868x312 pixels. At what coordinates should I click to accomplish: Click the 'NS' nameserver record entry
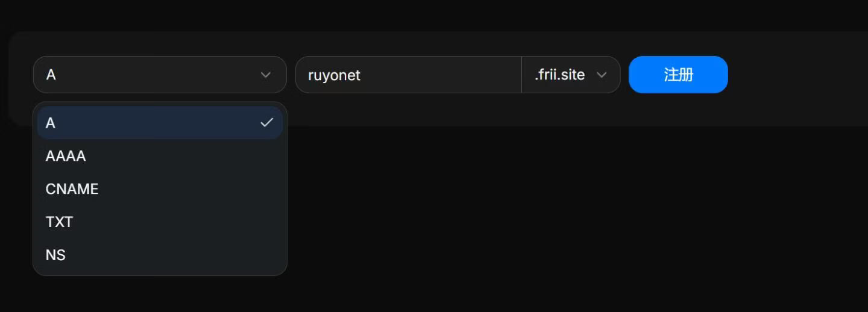pos(55,255)
